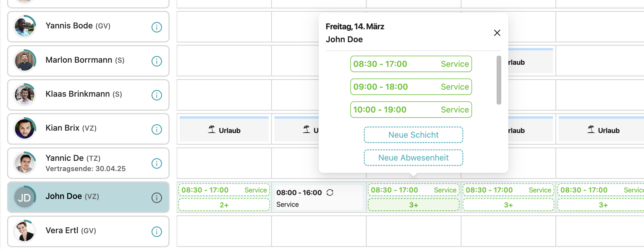The width and height of the screenshot is (644, 249).
Task: Open info for Marlon Borrmann
Action: (x=156, y=61)
